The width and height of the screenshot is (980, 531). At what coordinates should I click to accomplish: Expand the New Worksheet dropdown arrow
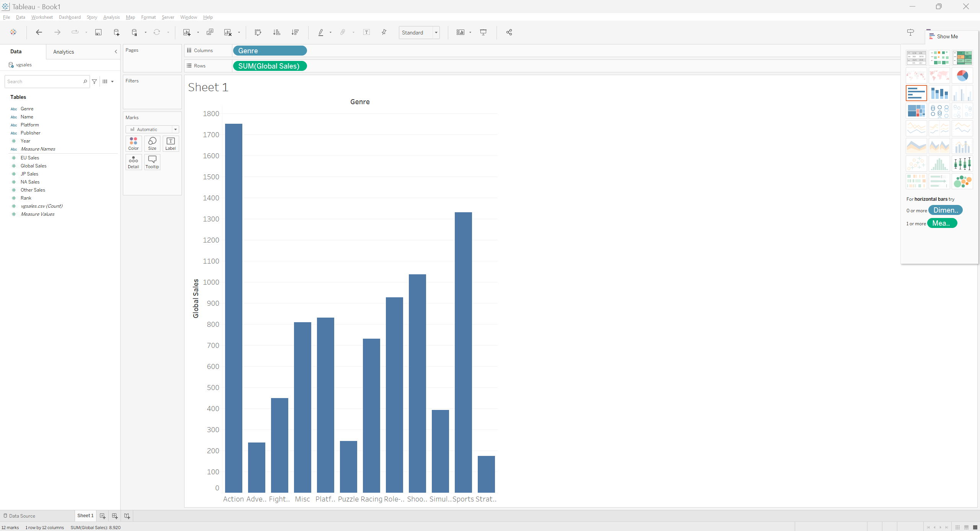pyautogui.click(x=198, y=33)
